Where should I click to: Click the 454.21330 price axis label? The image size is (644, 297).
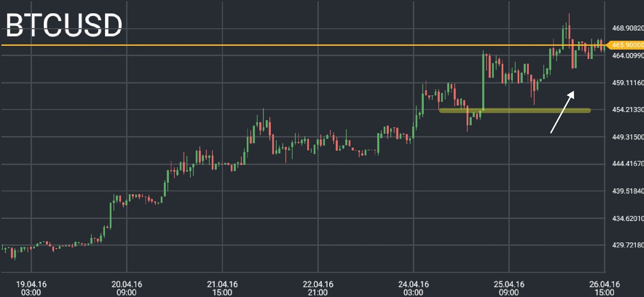click(x=628, y=110)
